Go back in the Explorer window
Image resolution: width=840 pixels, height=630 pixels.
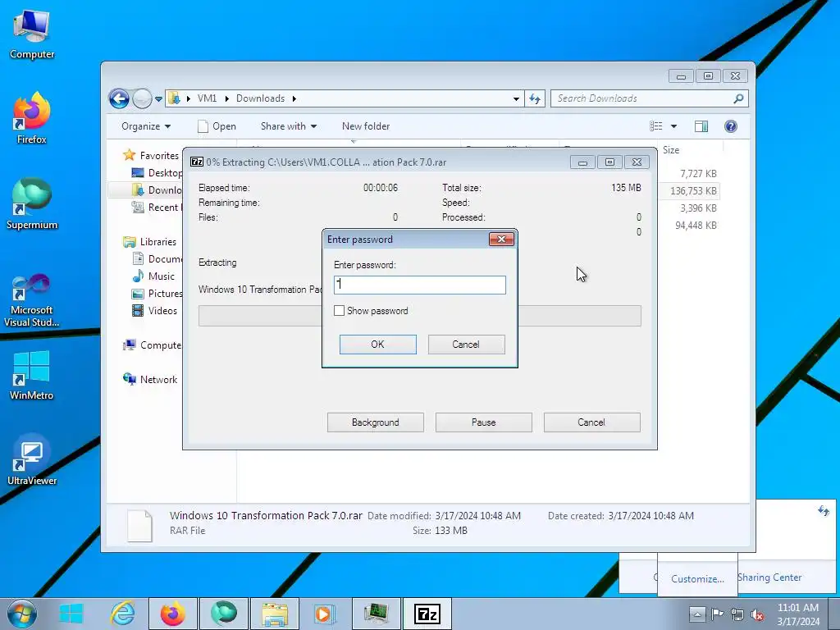tap(119, 98)
